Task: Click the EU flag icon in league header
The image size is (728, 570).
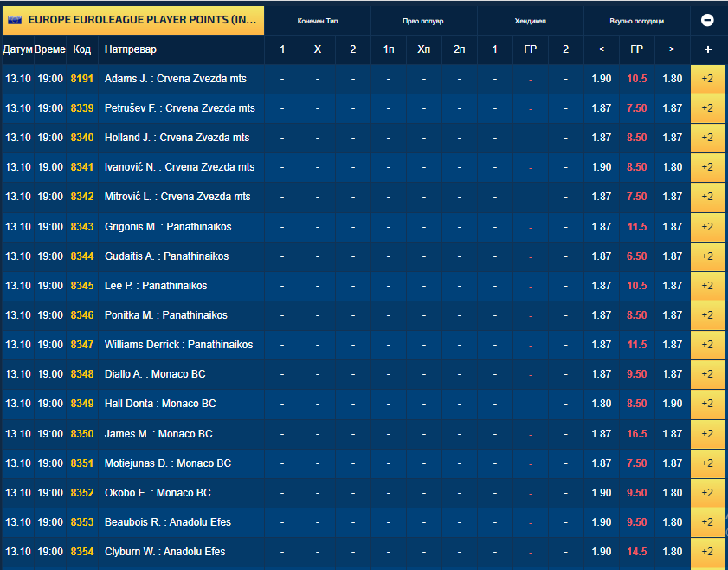Action: pos(15,20)
